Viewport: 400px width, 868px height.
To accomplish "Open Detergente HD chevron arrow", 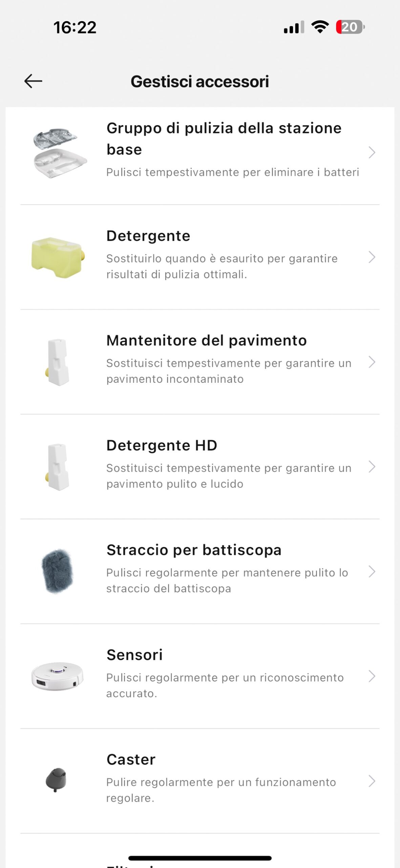I will 372,467.
